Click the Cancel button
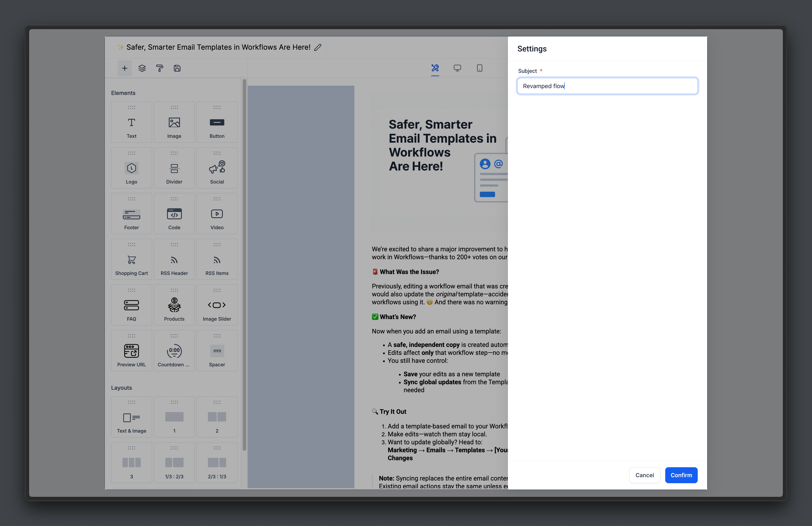 645,475
